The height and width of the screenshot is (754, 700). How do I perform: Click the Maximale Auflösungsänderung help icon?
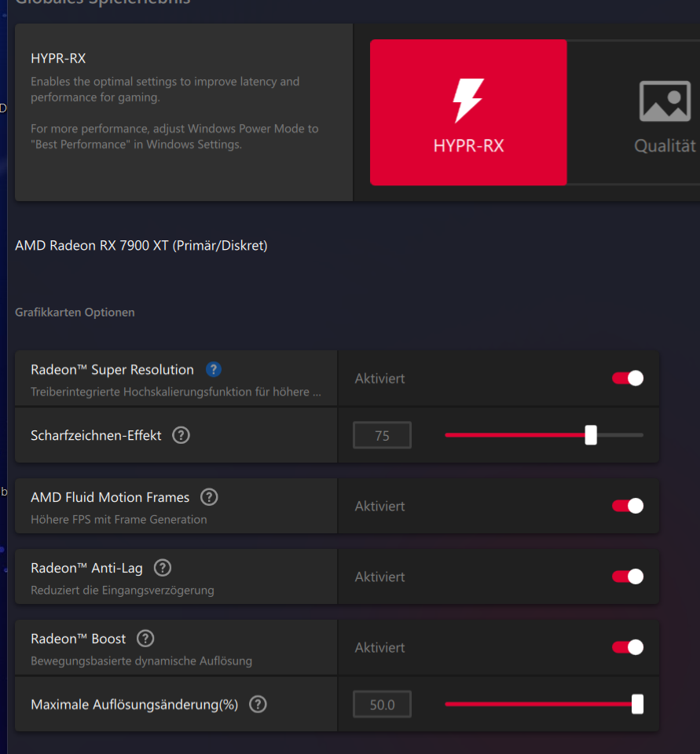click(258, 704)
